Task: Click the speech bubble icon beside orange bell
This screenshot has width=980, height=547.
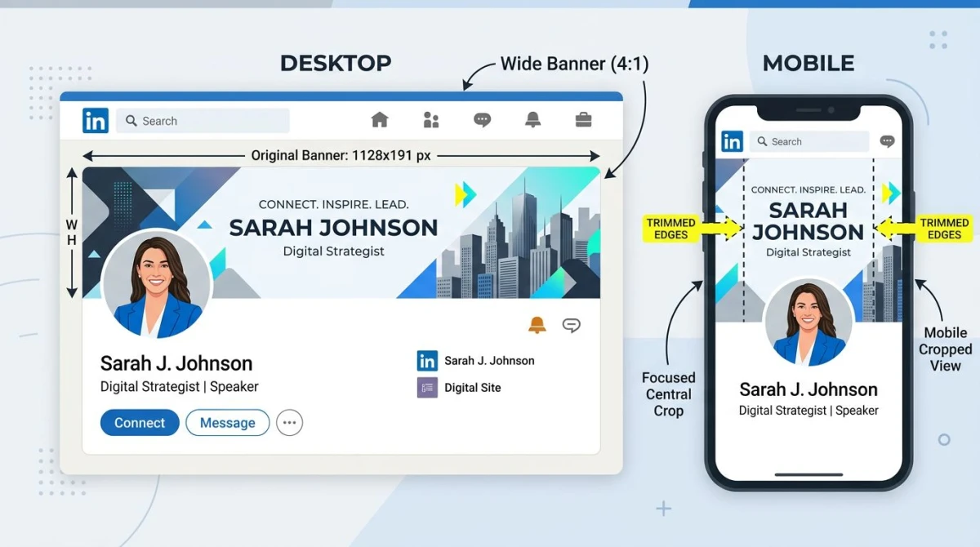Action: 572,325
